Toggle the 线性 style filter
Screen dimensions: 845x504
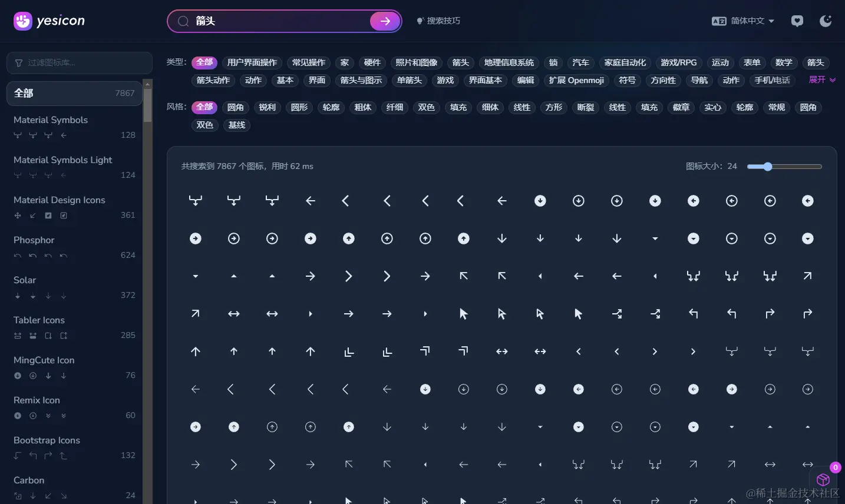click(x=521, y=107)
